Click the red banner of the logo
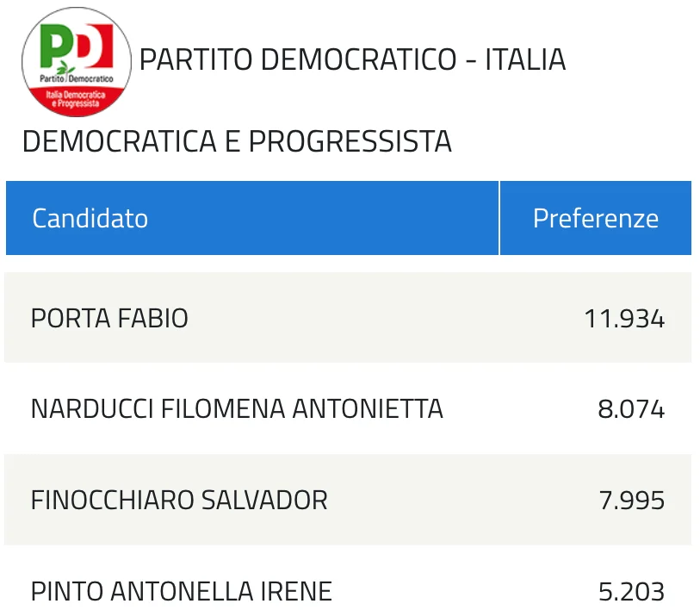This screenshot has width=700, height=610. pyautogui.click(x=77, y=101)
